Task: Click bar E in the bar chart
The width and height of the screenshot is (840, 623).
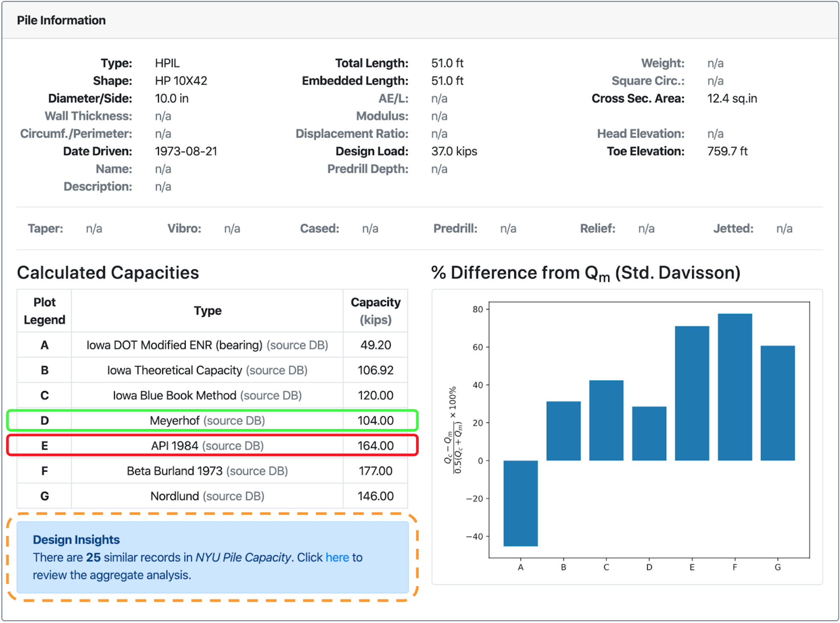Action: [x=692, y=393]
